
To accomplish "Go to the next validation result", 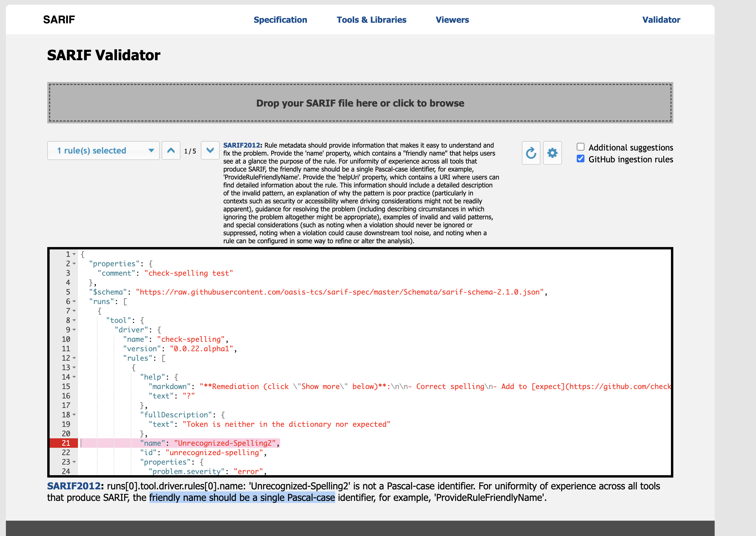I will (x=210, y=151).
